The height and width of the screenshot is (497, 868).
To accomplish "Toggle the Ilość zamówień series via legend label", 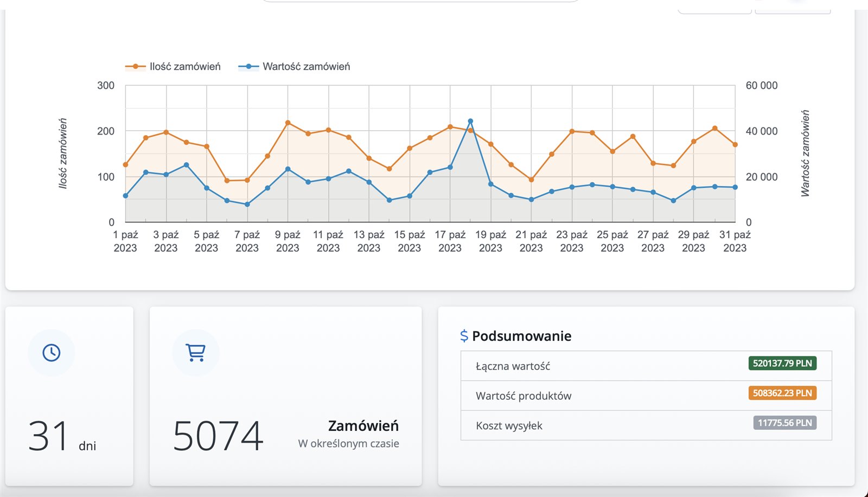I will (x=185, y=67).
